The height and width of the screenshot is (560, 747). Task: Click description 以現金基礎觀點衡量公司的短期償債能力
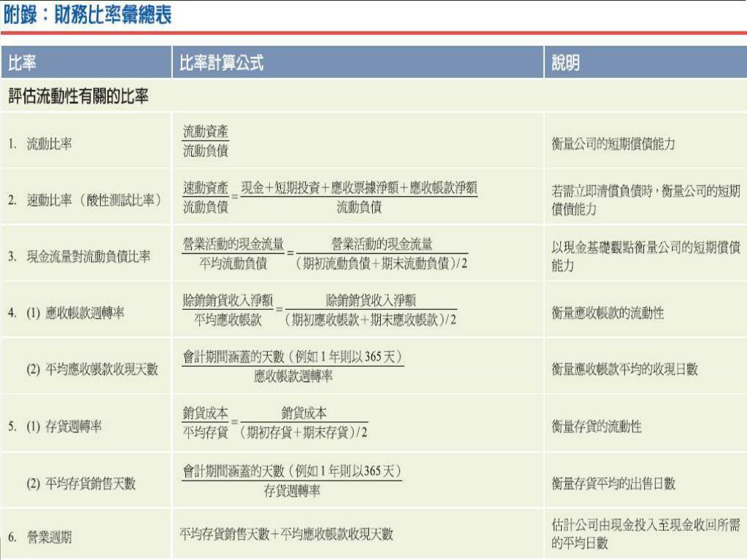click(646, 256)
